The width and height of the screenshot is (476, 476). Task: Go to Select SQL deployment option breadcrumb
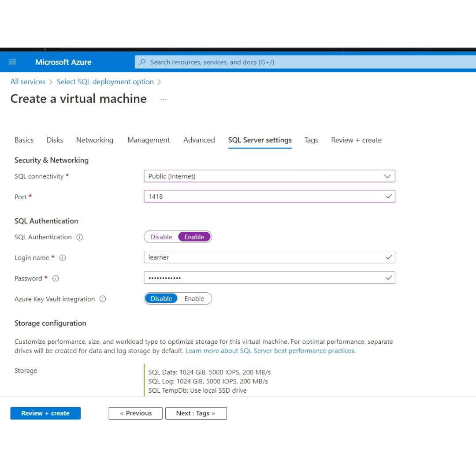pyautogui.click(x=105, y=82)
